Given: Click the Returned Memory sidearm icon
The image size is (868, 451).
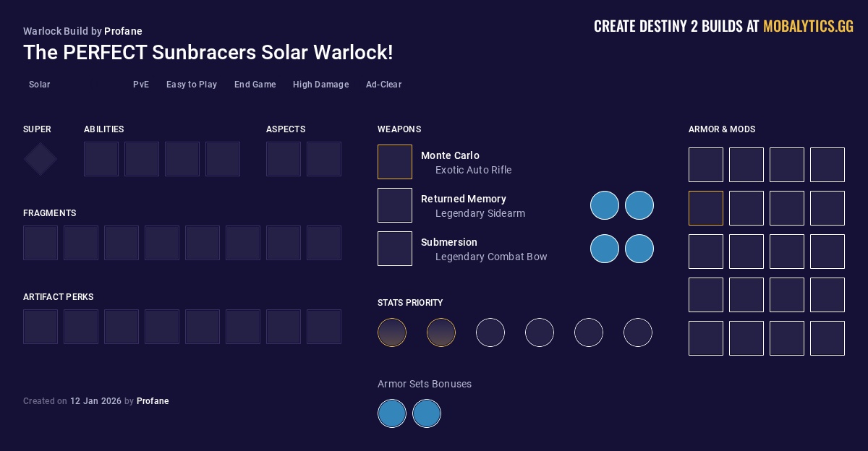Looking at the screenshot, I should 395,205.
